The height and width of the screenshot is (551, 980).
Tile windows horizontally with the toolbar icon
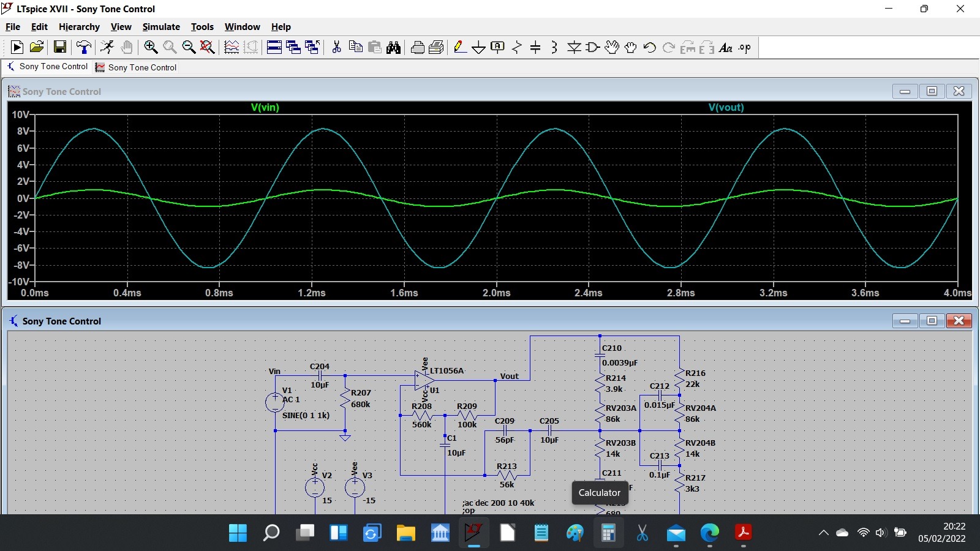274,47
